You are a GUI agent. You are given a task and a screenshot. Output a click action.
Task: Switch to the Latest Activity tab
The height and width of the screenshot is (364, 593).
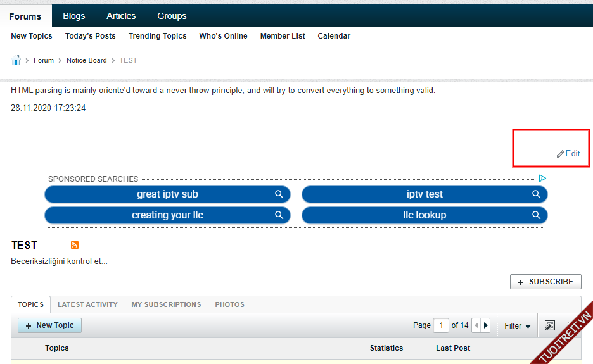pyautogui.click(x=87, y=304)
